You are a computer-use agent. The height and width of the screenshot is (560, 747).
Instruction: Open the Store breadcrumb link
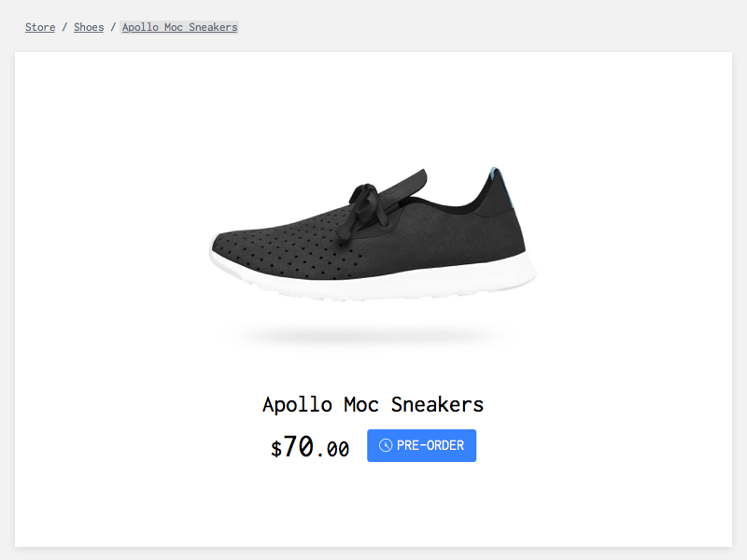click(40, 27)
